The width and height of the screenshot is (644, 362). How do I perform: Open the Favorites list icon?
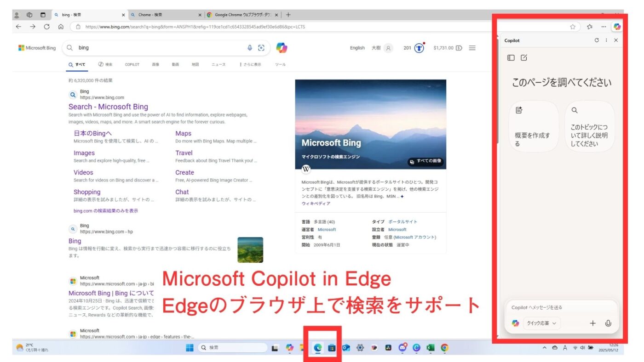click(x=590, y=27)
